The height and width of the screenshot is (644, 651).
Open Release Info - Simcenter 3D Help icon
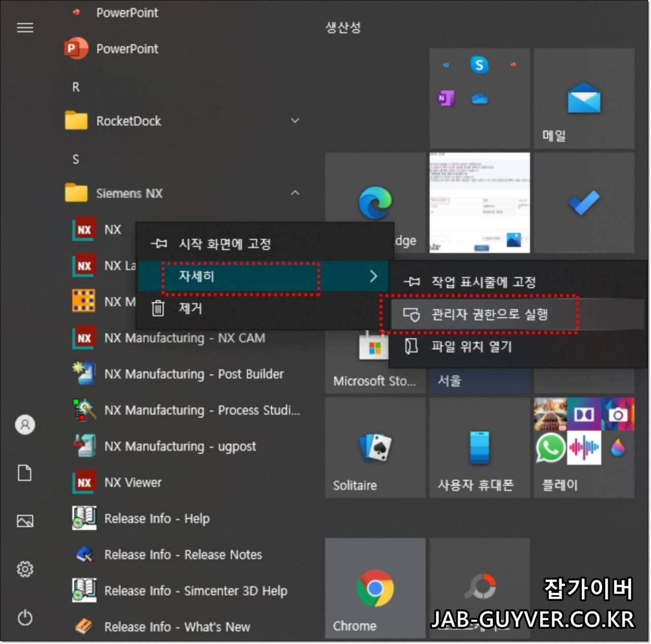[84, 591]
